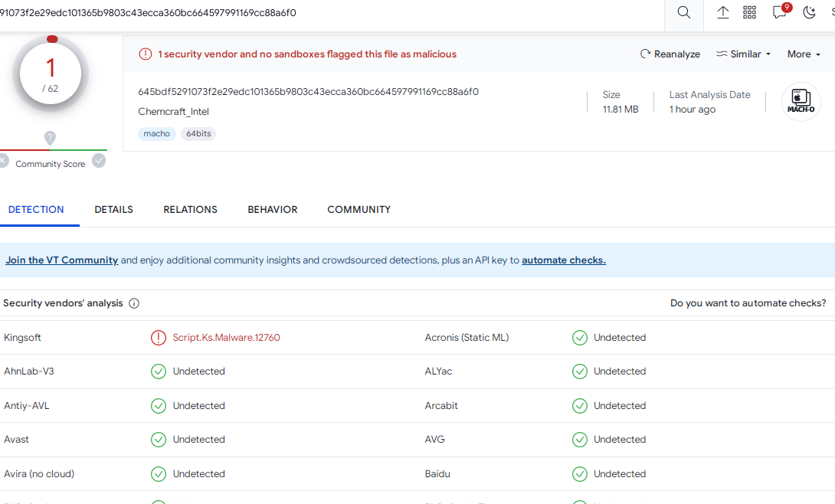Click the Kingsoft malicious alert icon
Screen dimensions: 835x504
pos(159,338)
